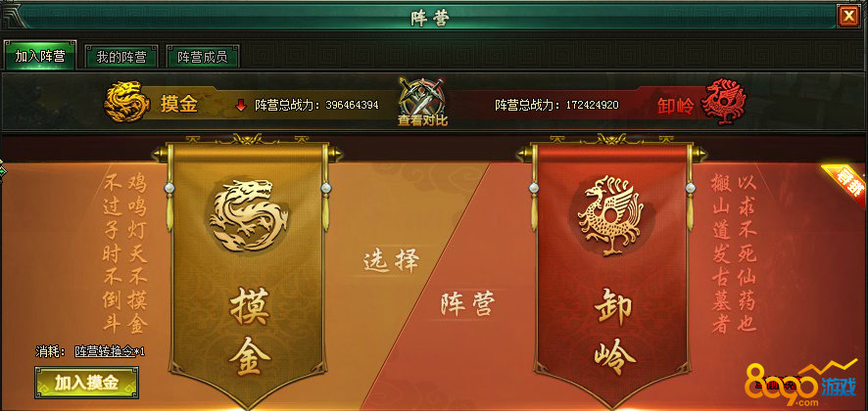
Task: Click the 加入摸金 button
Action: pyautogui.click(x=86, y=383)
